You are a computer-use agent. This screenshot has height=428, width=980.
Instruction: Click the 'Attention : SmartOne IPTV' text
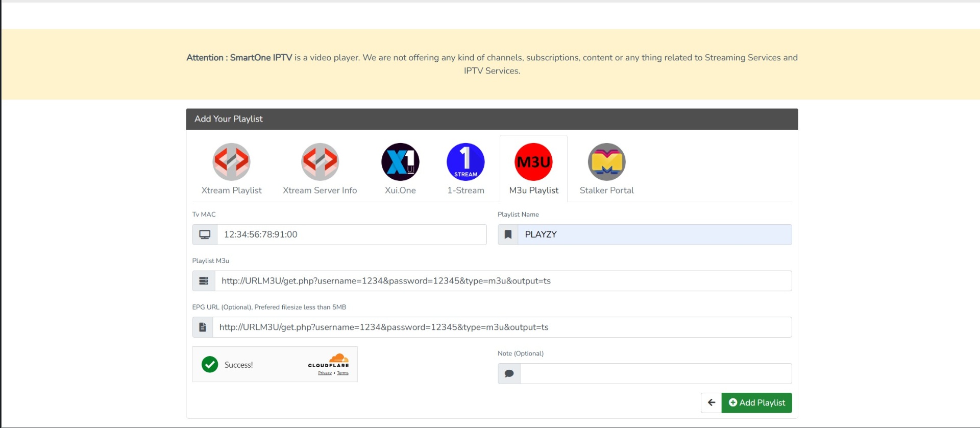[239, 58]
